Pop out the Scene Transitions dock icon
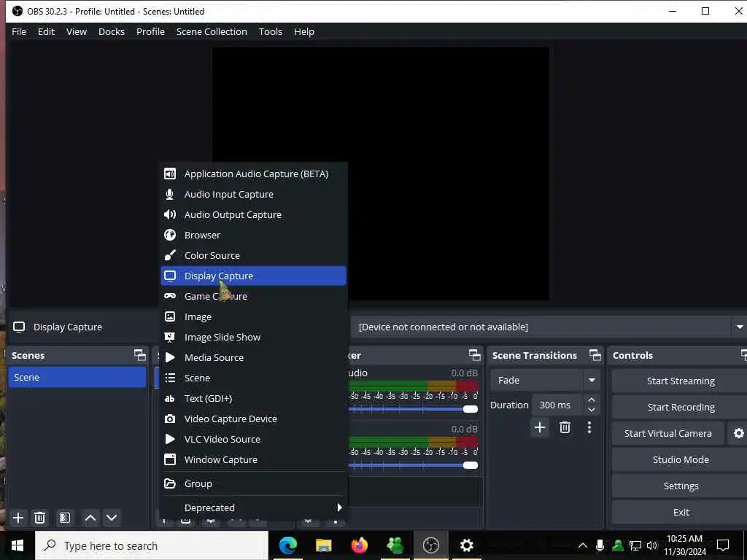747x560 pixels. 595,355
